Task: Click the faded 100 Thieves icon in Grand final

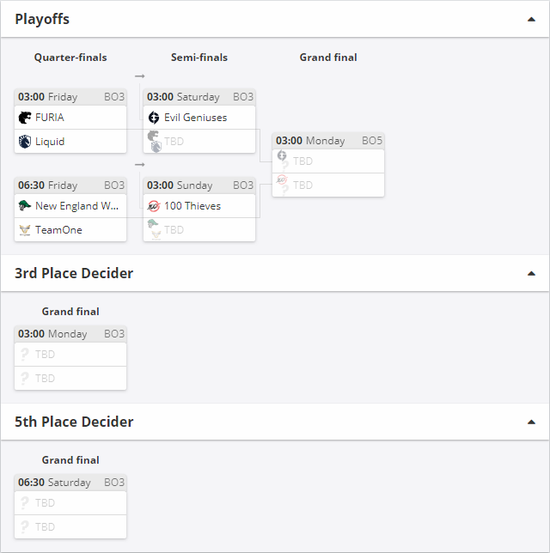Action: coord(282,180)
